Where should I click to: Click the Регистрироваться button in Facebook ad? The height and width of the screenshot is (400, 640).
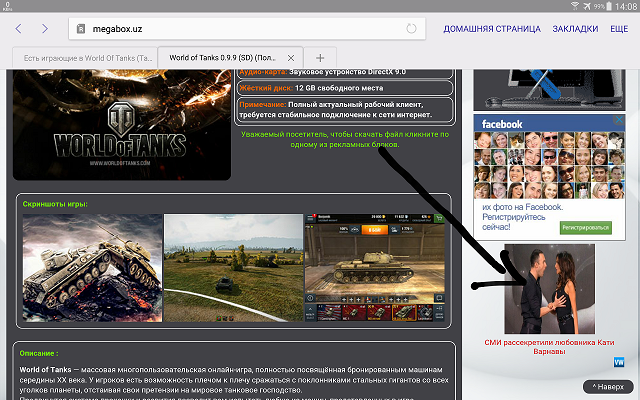click(585, 228)
